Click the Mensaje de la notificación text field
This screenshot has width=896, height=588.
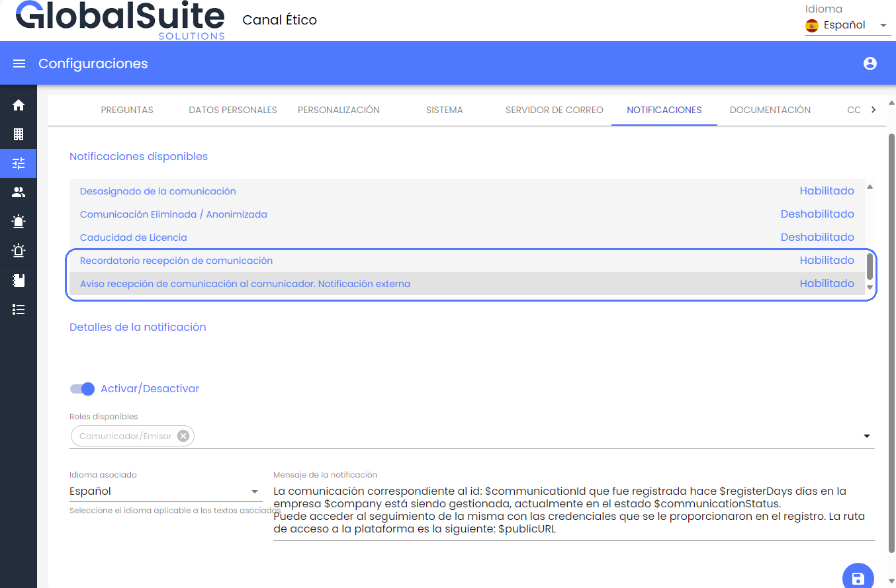coord(573,510)
